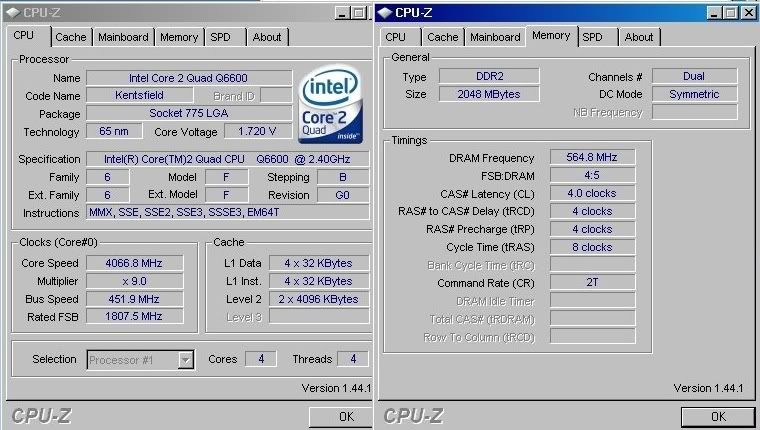Click the Cycle Time (tRAS) value 8 clocks
This screenshot has width=760, height=430.
tap(592, 247)
